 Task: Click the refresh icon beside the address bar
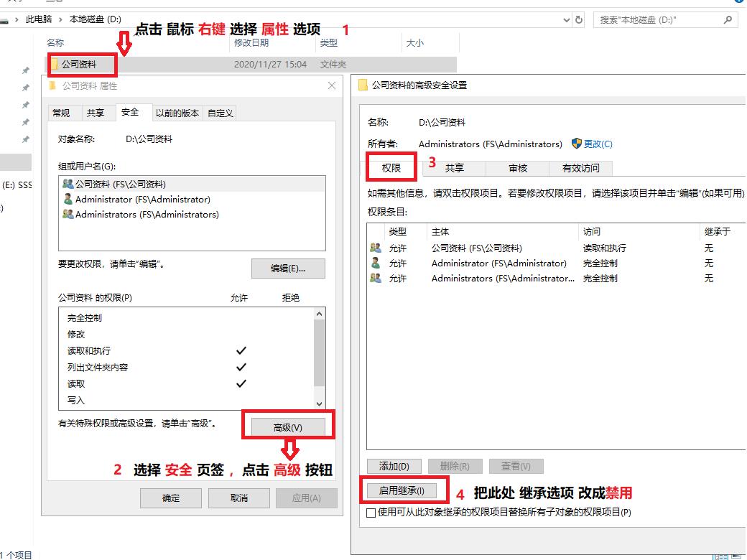579,20
